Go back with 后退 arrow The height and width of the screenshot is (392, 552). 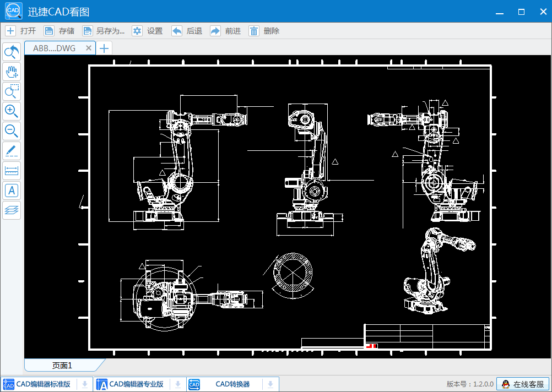(x=187, y=31)
